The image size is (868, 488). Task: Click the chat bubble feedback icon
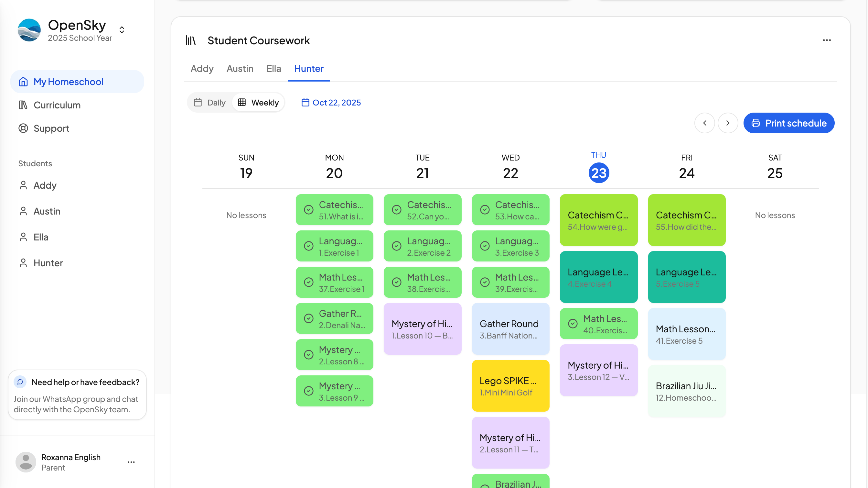pyautogui.click(x=20, y=382)
